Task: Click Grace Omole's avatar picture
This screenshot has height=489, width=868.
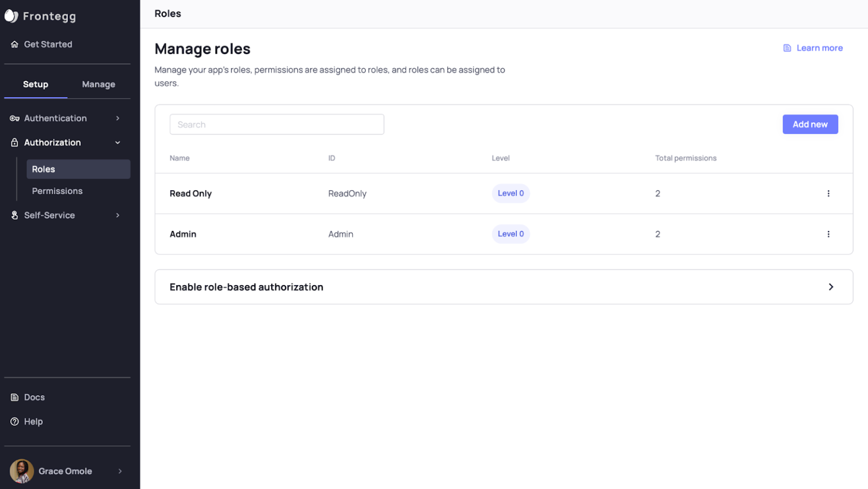Action: point(21,471)
